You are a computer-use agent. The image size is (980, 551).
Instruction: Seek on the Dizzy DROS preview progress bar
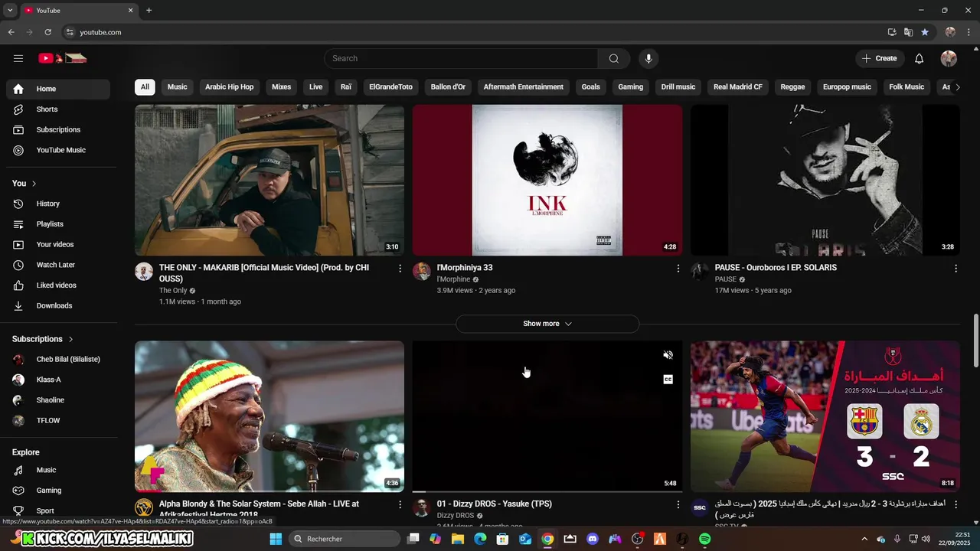[x=547, y=491]
